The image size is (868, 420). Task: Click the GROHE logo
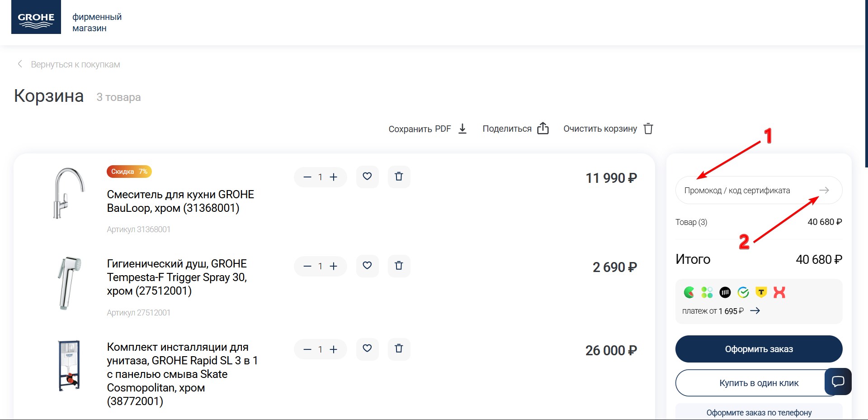36,17
